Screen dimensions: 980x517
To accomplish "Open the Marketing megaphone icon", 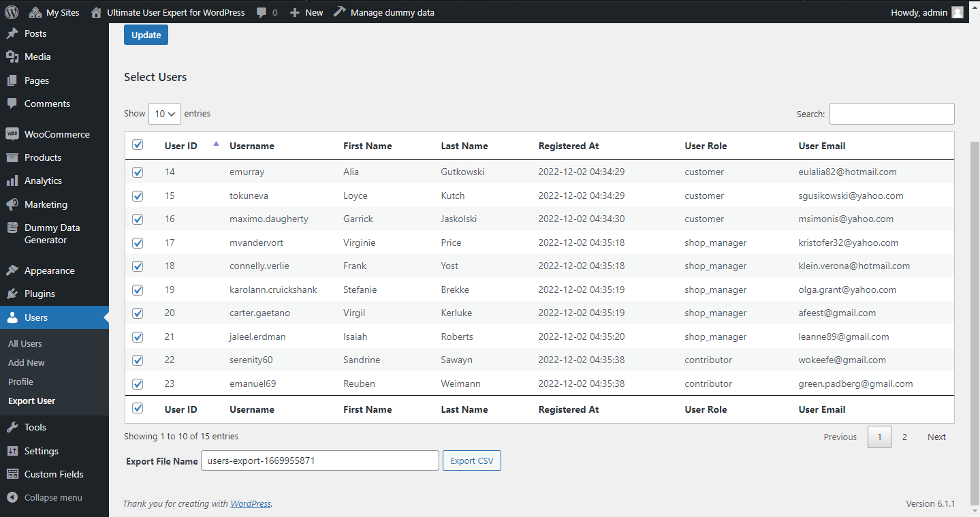I will [x=12, y=204].
